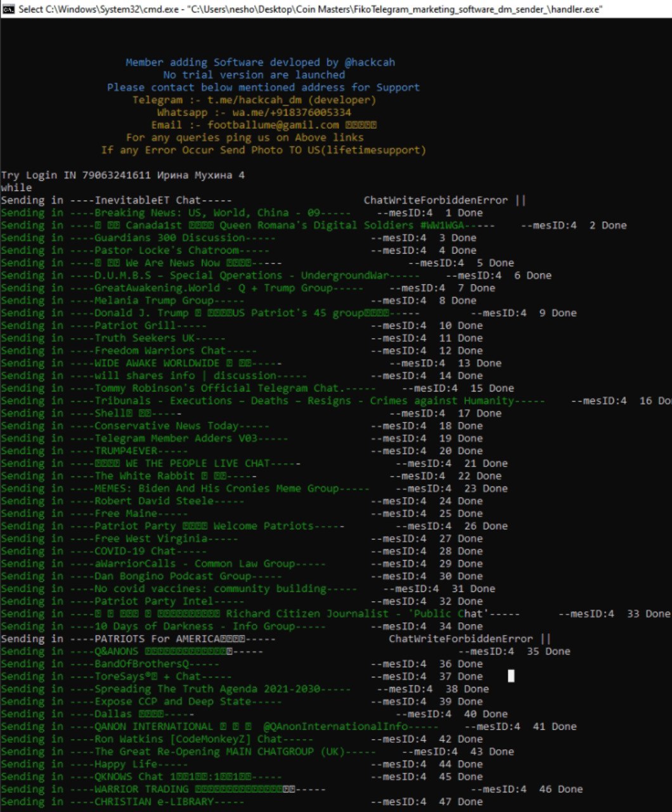
Task: Click 'WE THE PEOPLE LIVE CHAT' line
Action: tap(254, 464)
